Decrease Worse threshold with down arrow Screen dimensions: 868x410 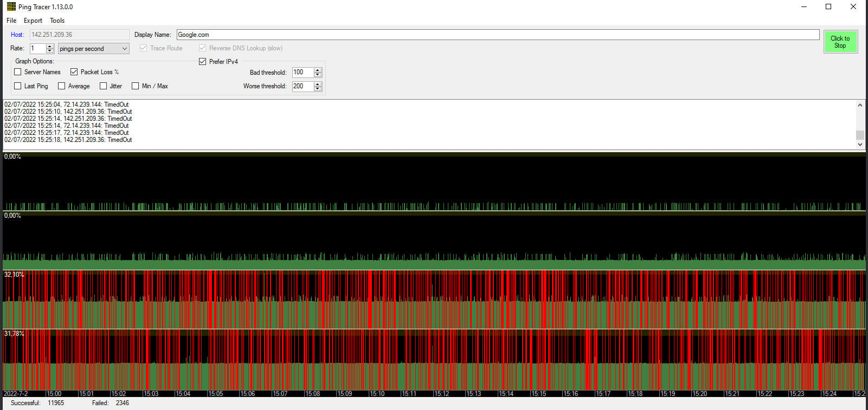[318, 89]
